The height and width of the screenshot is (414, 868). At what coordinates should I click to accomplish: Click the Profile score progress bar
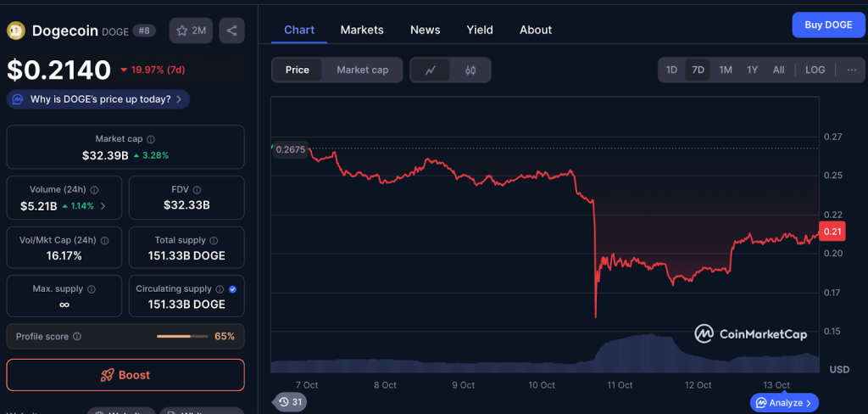(x=181, y=337)
